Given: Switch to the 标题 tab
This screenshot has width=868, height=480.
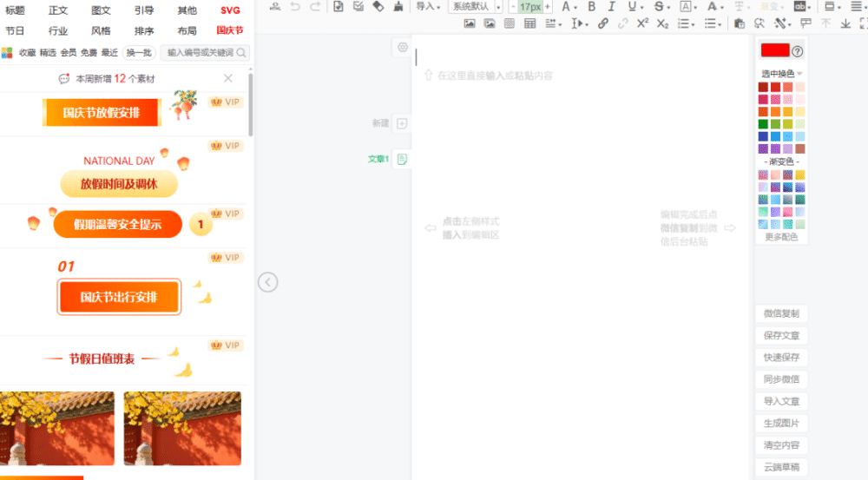Looking at the screenshot, I should coord(15,10).
